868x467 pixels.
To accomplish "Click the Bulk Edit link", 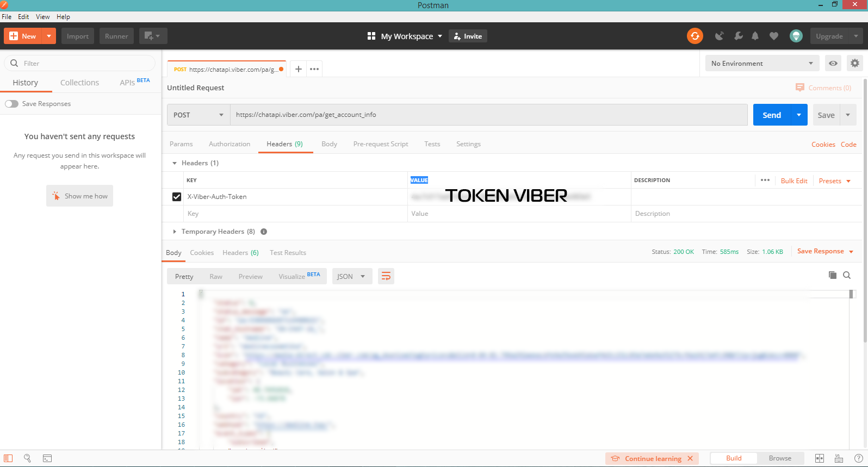I will tap(794, 180).
